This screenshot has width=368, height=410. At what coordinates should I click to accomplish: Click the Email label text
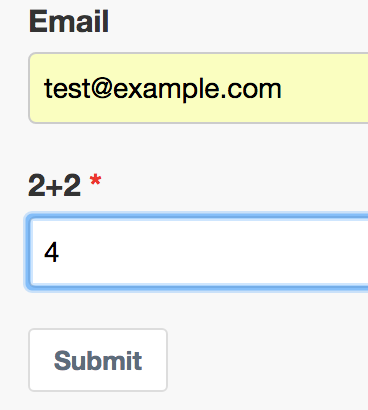point(69,22)
